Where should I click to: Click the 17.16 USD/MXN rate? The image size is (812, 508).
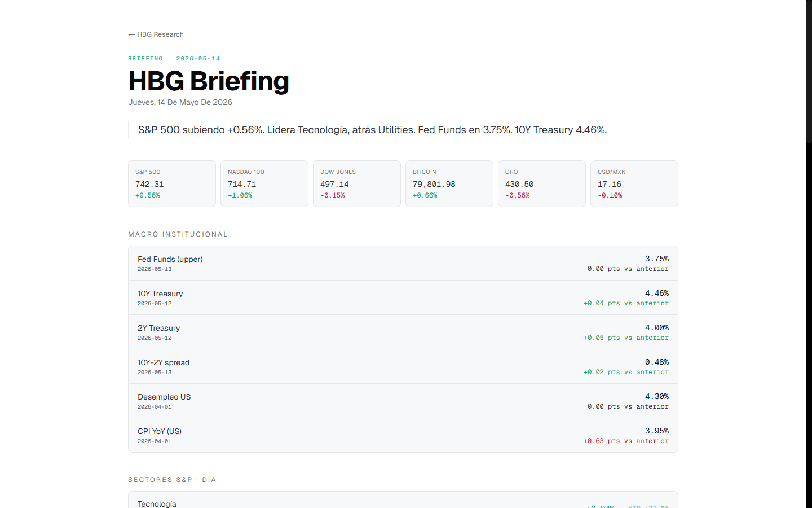pos(610,184)
